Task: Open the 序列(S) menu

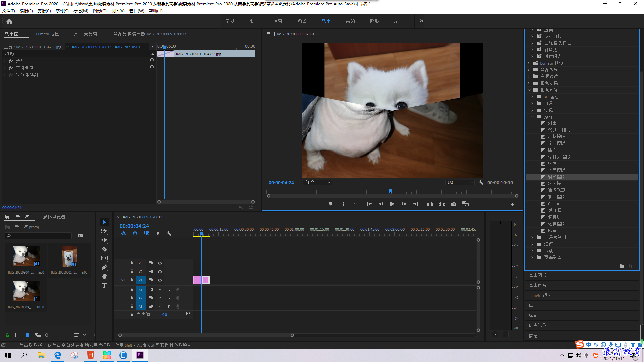Action: 62,11
